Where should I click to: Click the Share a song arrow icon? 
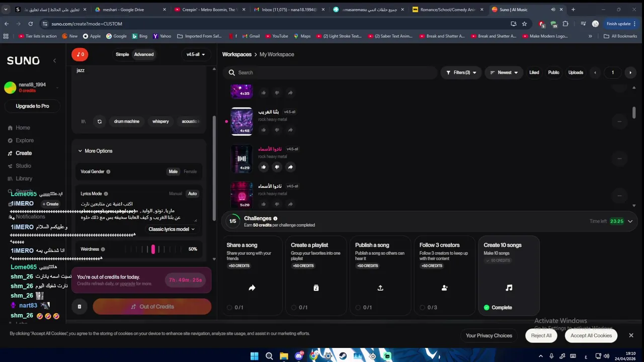[252, 288]
